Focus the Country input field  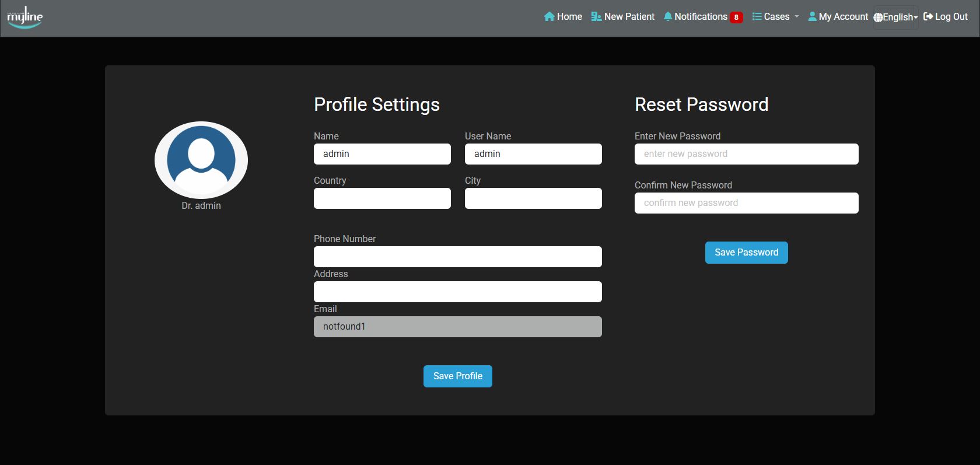tap(382, 198)
